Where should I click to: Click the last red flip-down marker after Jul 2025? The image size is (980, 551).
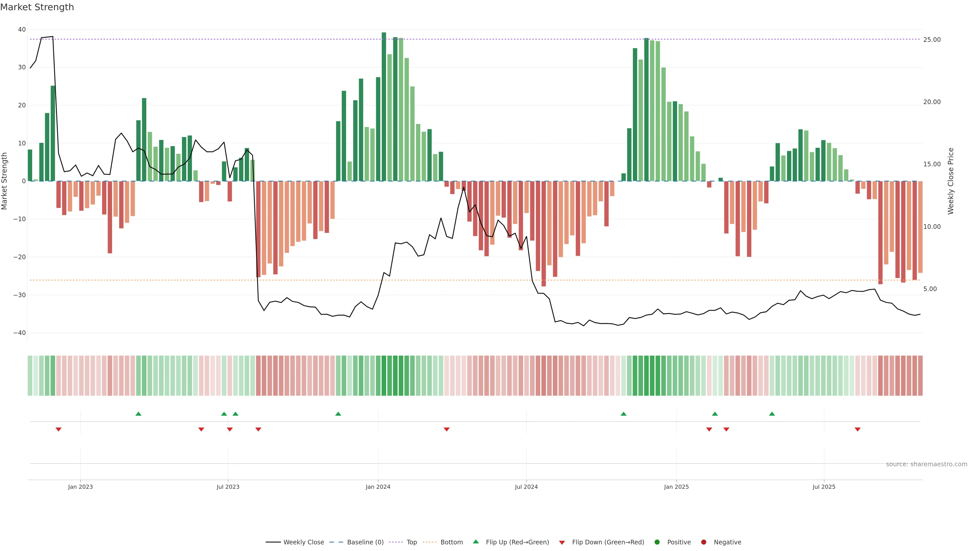[x=857, y=429]
